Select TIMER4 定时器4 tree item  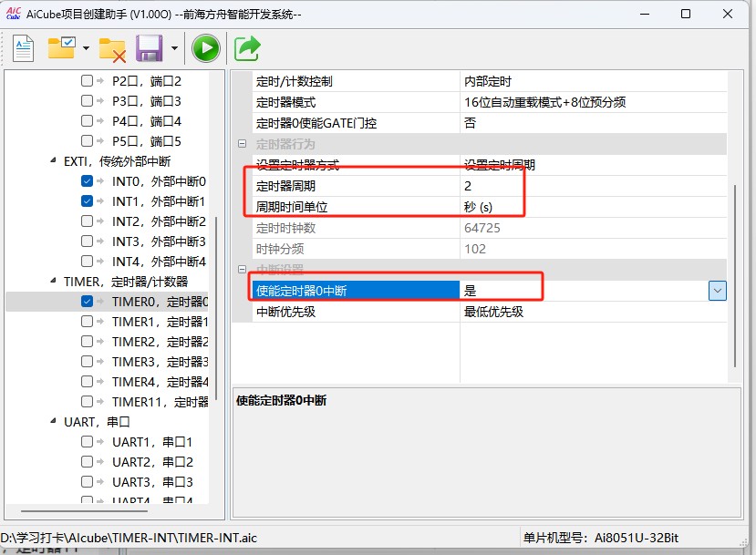(160, 382)
